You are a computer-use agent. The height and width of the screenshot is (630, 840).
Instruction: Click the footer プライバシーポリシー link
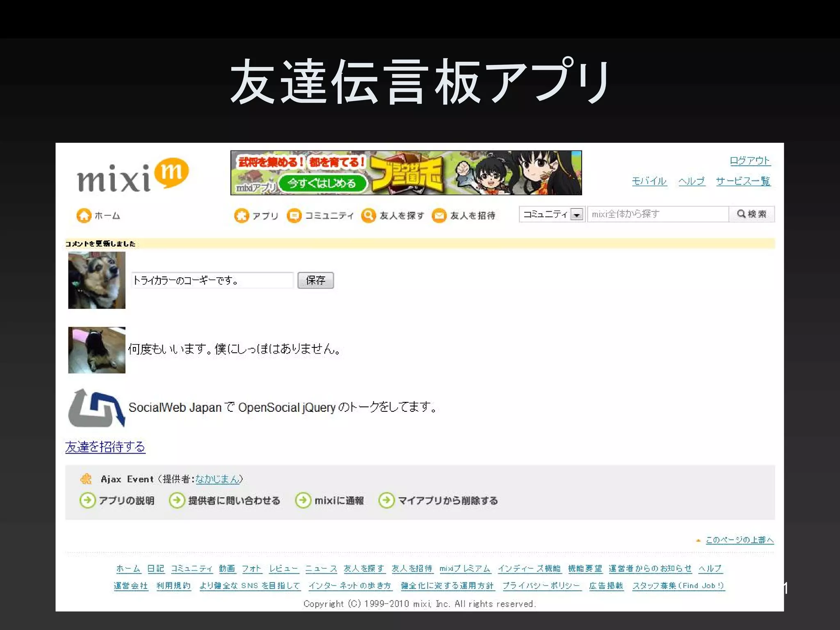[542, 586]
